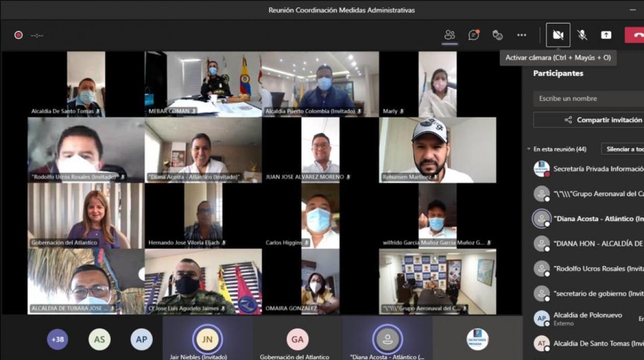Open the breakout rooms feature
This screenshot has height=360, width=644.
497,34
